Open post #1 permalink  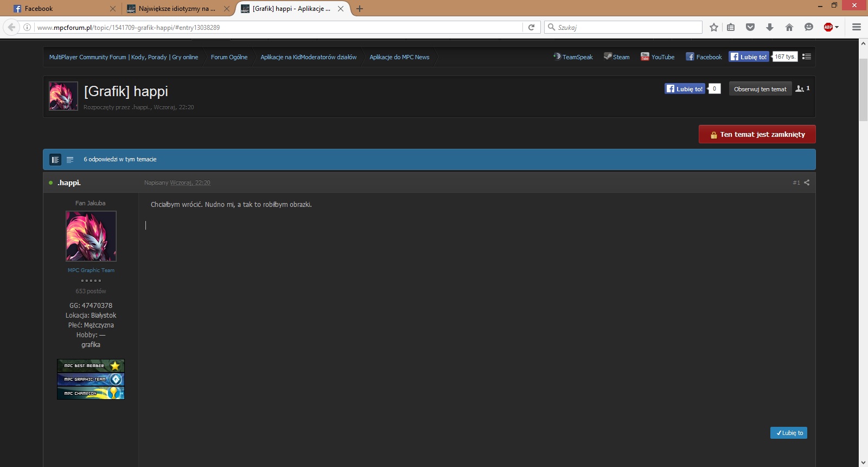point(796,182)
